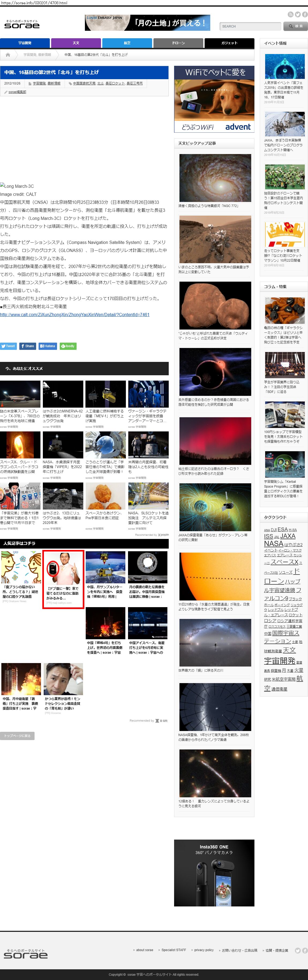The width and height of the screenshot is (308, 980).
Task: Click the home icon in breadcrumb
Action: click(x=7, y=55)
